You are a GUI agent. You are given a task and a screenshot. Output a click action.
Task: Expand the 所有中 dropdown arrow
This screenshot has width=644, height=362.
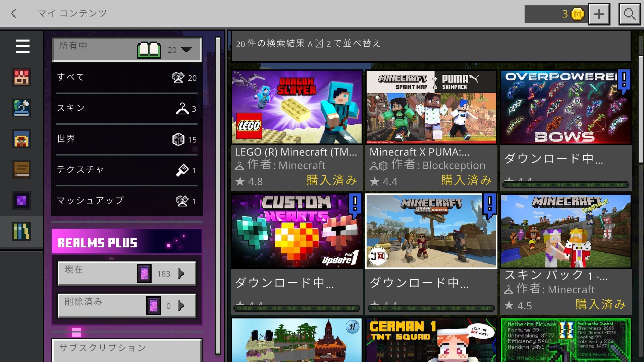(x=186, y=50)
